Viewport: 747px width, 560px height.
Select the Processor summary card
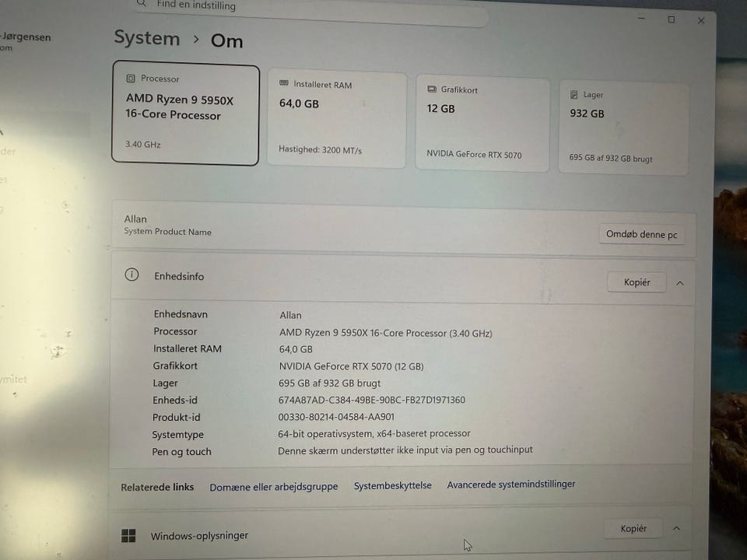tap(186, 114)
